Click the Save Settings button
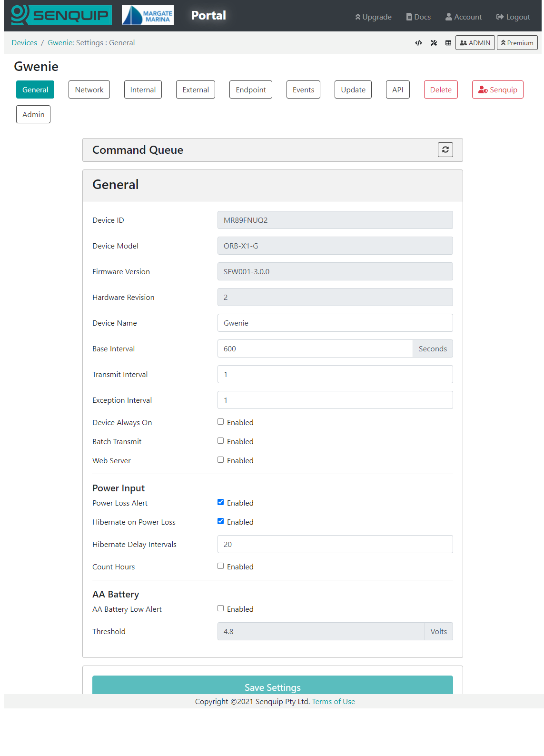This screenshot has height=756, width=544. click(x=273, y=686)
